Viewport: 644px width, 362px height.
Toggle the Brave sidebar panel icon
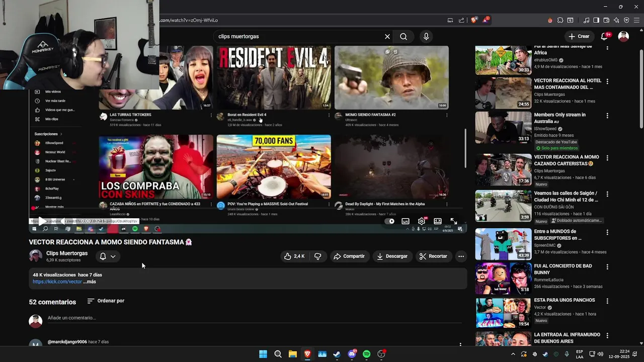click(596, 20)
